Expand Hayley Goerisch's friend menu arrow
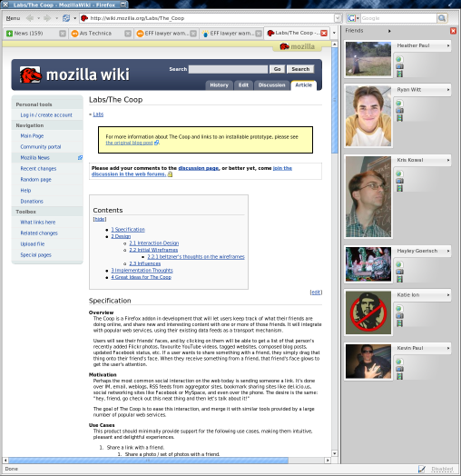Image resolution: width=461 pixels, height=476 pixels. (448, 251)
